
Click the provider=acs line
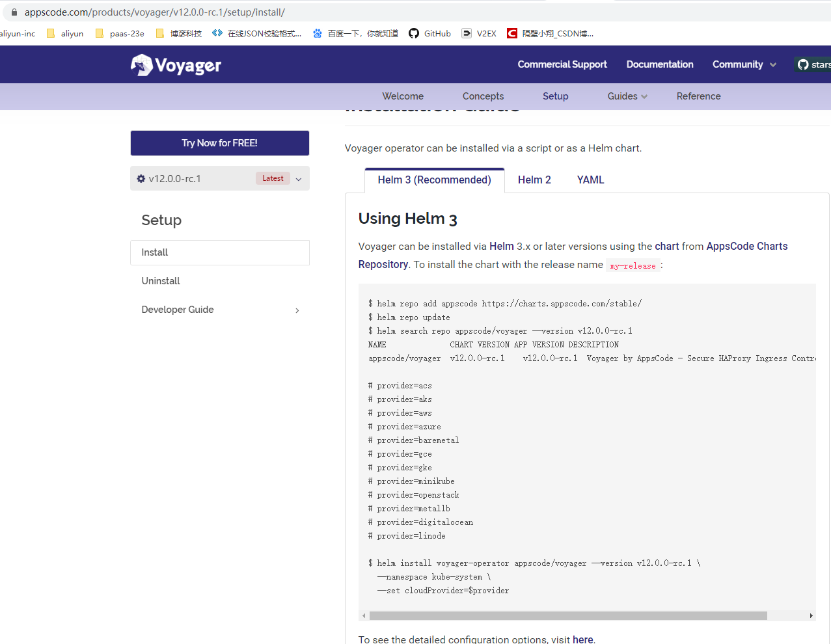(400, 386)
